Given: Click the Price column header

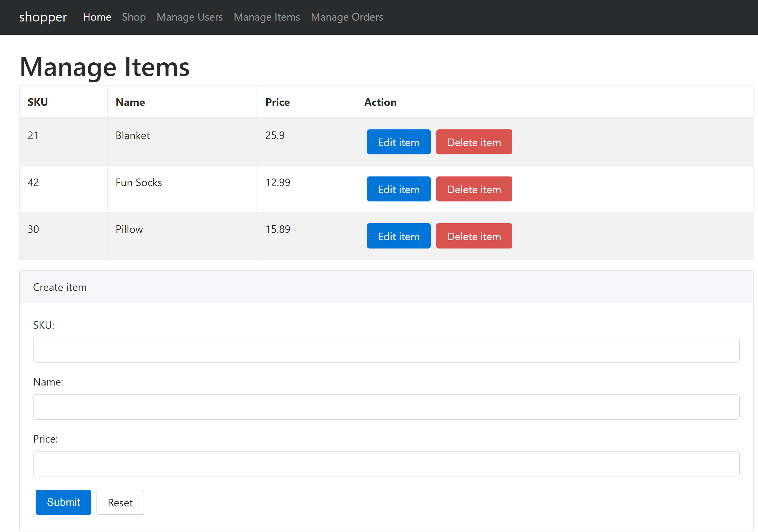Looking at the screenshot, I should [x=306, y=102].
